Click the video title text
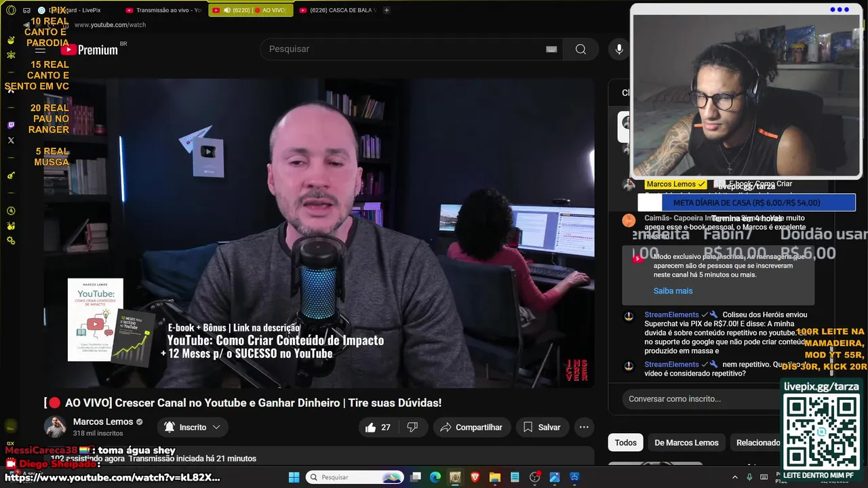This screenshot has width=868, height=488. click(x=243, y=403)
